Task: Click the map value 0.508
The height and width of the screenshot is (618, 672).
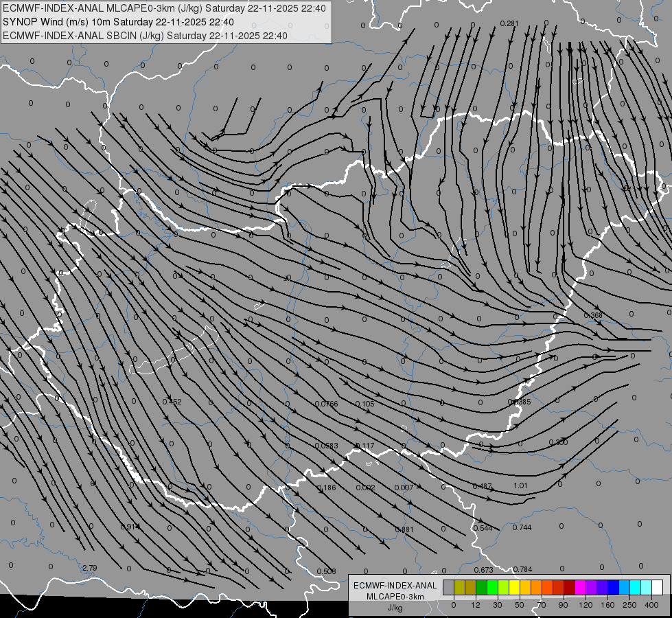Action: click(x=326, y=571)
